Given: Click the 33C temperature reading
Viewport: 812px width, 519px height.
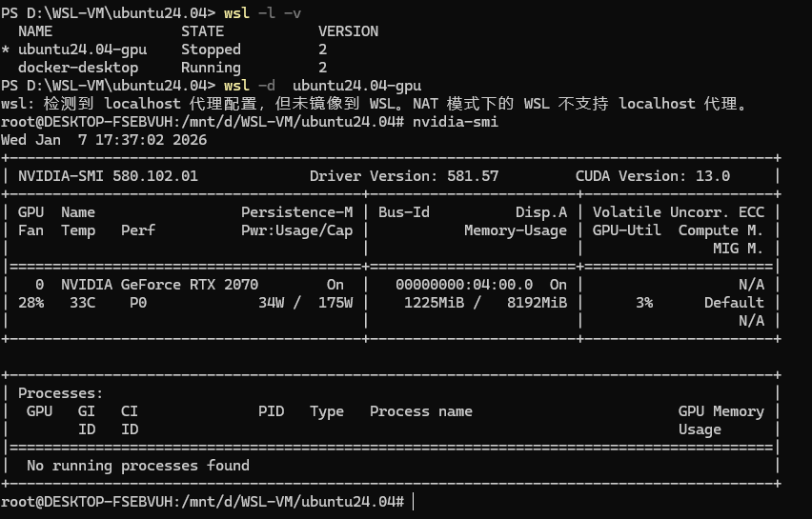Looking at the screenshot, I should [x=74, y=303].
